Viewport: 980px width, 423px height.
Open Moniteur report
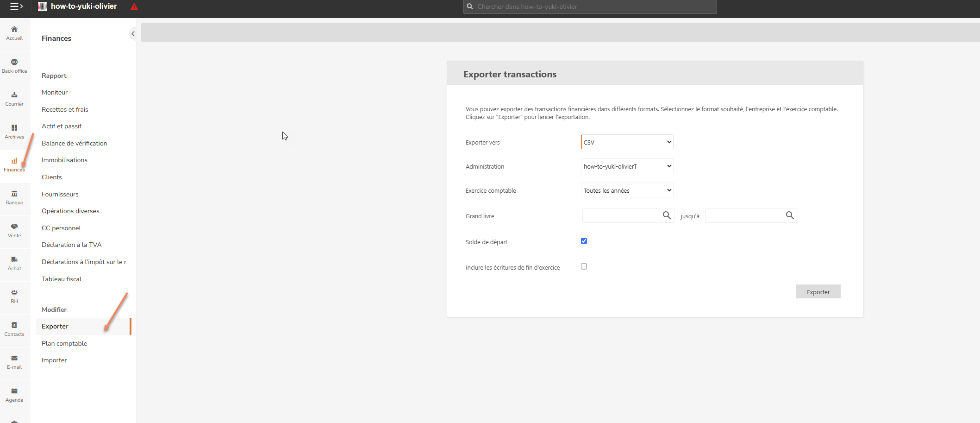pos(55,92)
